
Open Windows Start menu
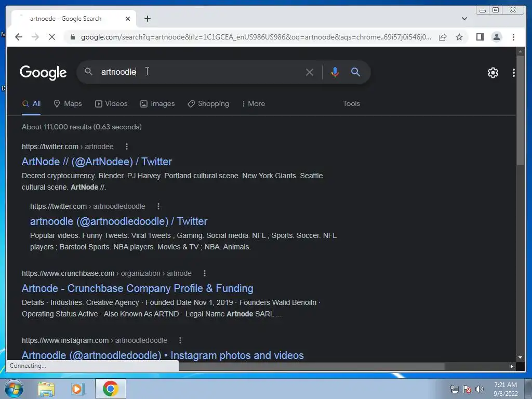[x=14, y=389]
